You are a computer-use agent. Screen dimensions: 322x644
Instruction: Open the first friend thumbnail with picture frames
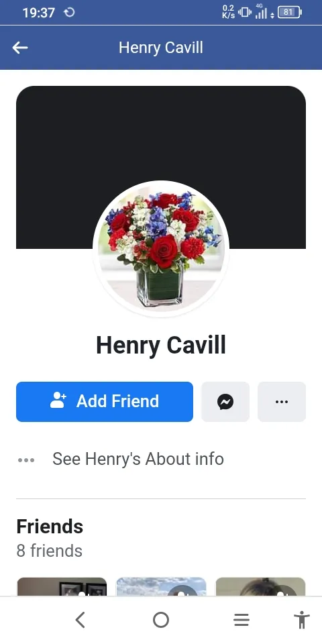click(x=62, y=586)
